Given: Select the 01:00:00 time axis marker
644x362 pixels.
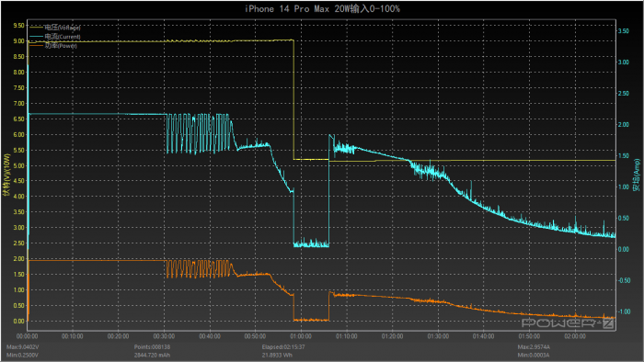Looking at the screenshot, I should click(301, 336).
